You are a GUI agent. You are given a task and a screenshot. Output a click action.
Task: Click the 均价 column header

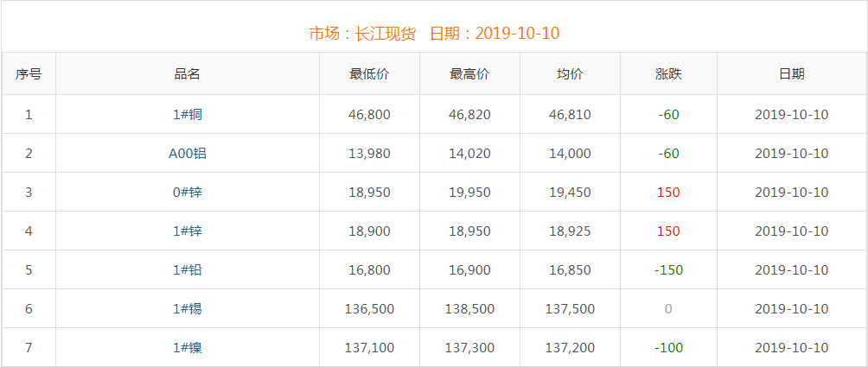(x=570, y=74)
